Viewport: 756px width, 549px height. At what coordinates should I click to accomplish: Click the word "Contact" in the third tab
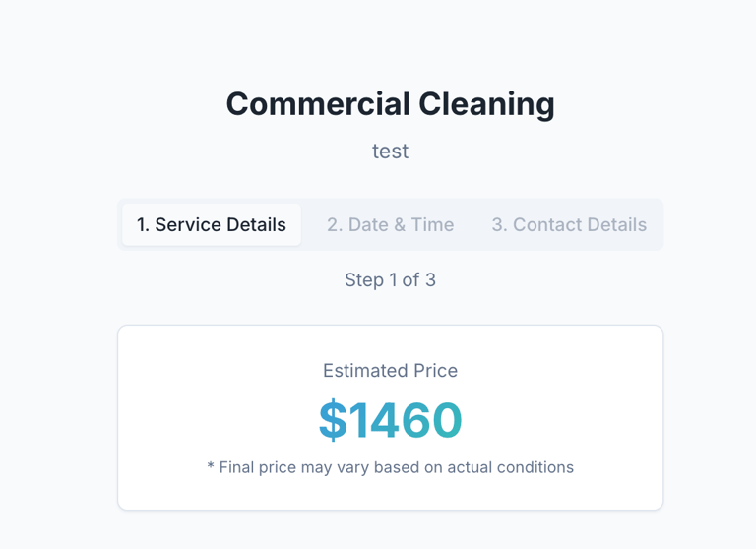coord(546,225)
